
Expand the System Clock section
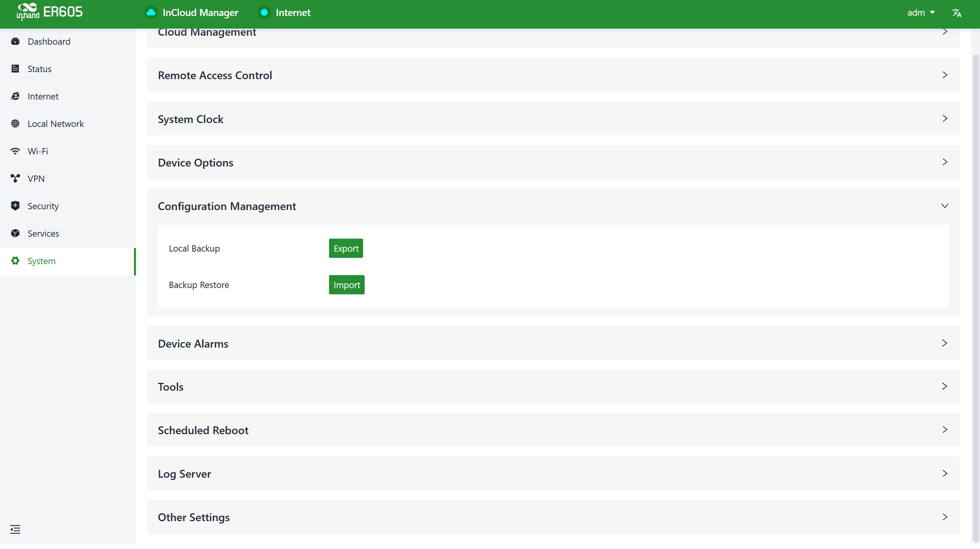[553, 119]
